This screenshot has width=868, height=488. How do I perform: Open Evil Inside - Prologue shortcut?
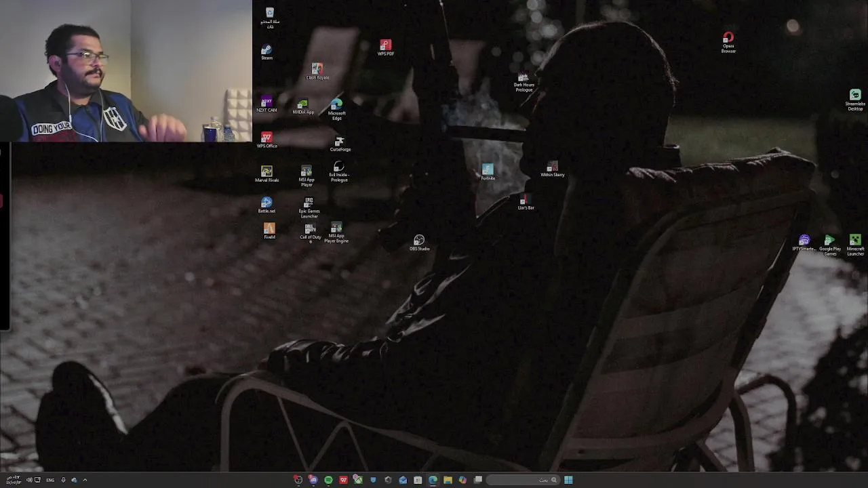coord(339,172)
